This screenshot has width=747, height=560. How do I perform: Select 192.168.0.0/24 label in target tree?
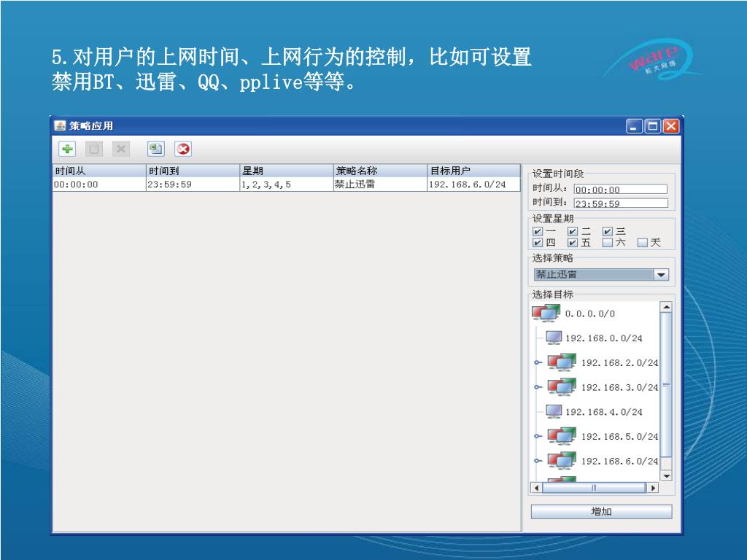pyautogui.click(x=603, y=338)
